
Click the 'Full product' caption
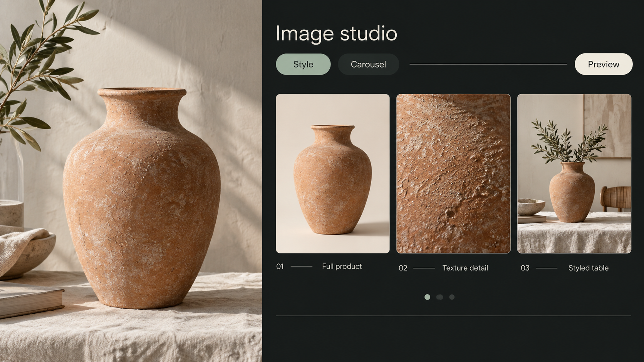pyautogui.click(x=342, y=266)
